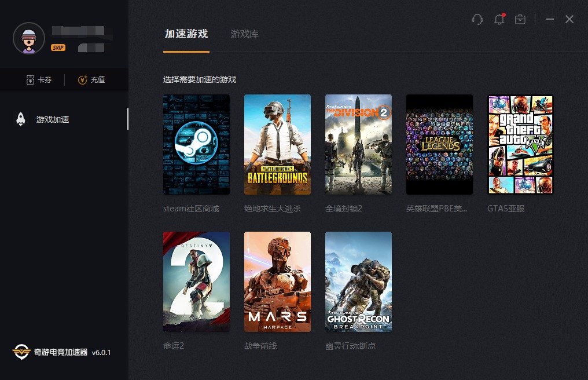Click the user avatar picture
Image resolution: width=588 pixels, height=380 pixels.
[29, 38]
